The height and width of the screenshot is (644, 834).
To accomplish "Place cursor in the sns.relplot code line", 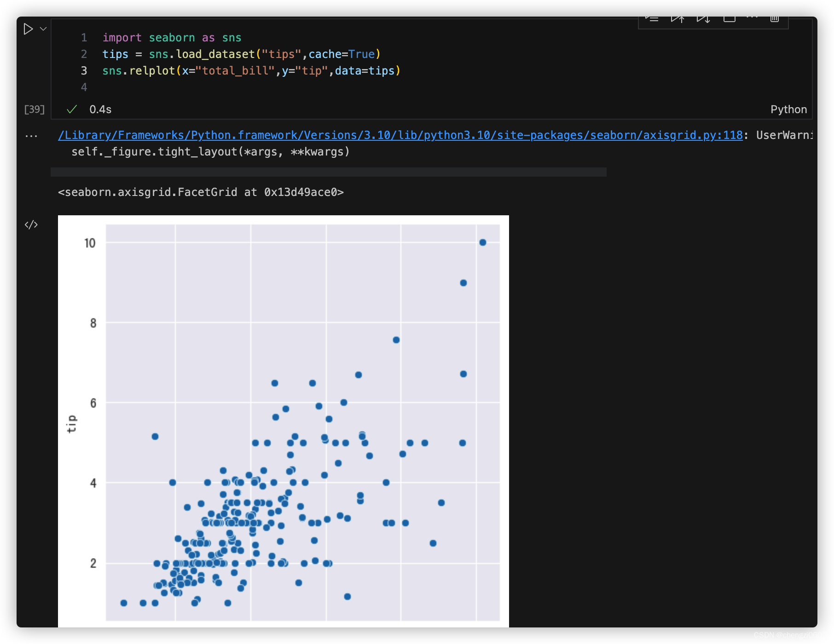I will click(x=251, y=70).
